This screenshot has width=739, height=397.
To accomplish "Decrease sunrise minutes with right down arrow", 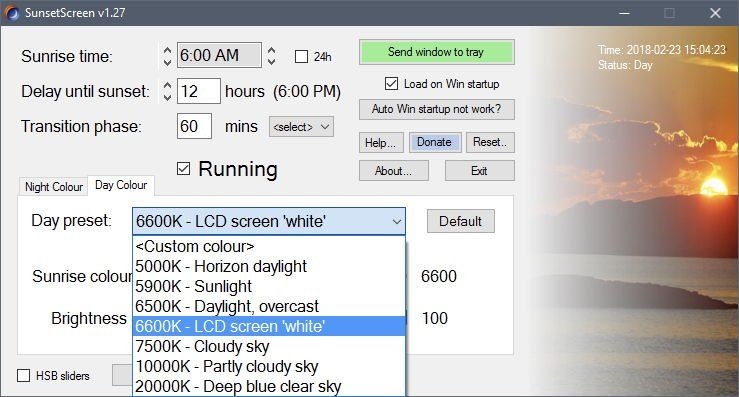I will 271,62.
